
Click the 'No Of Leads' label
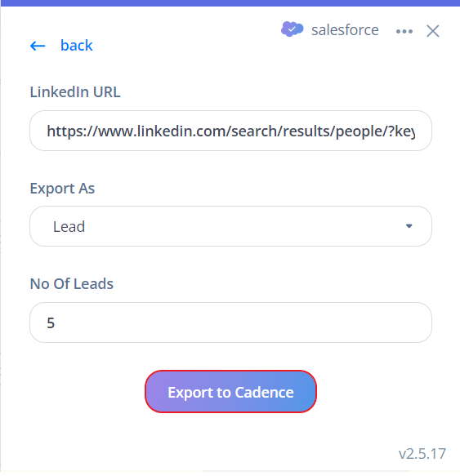[71, 284]
